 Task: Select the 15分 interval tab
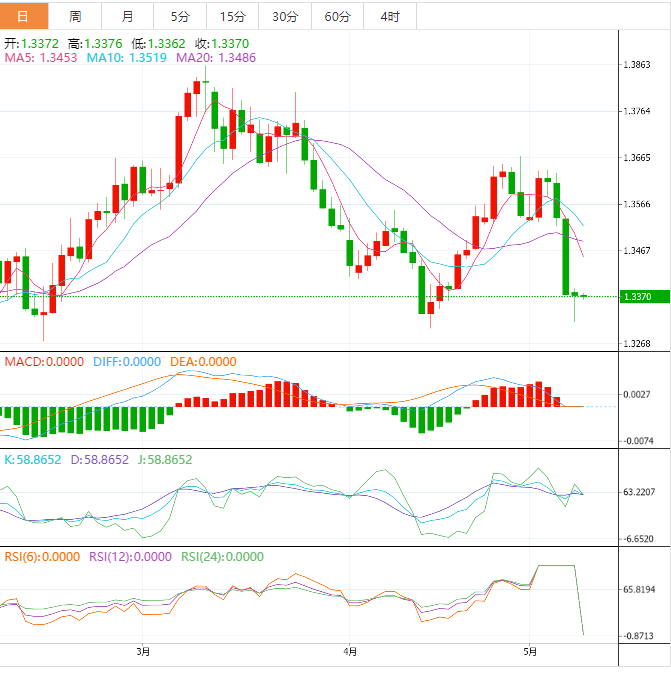pyautogui.click(x=232, y=16)
